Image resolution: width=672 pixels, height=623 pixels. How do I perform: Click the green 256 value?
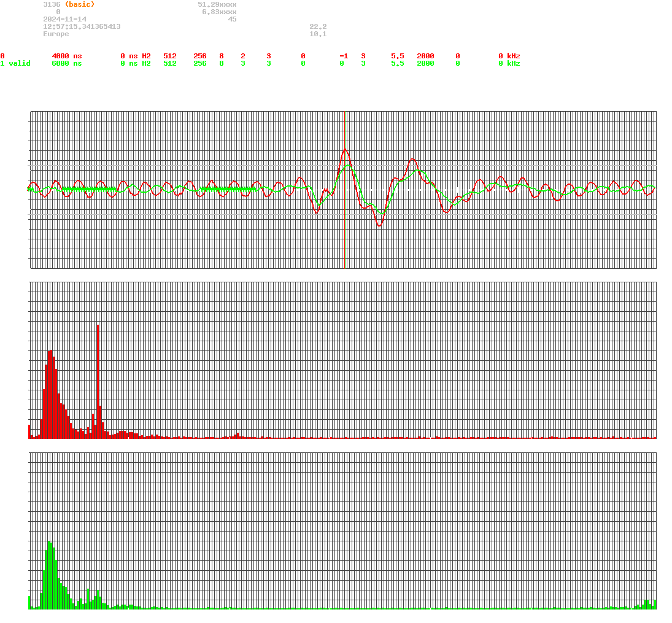pyautogui.click(x=199, y=63)
